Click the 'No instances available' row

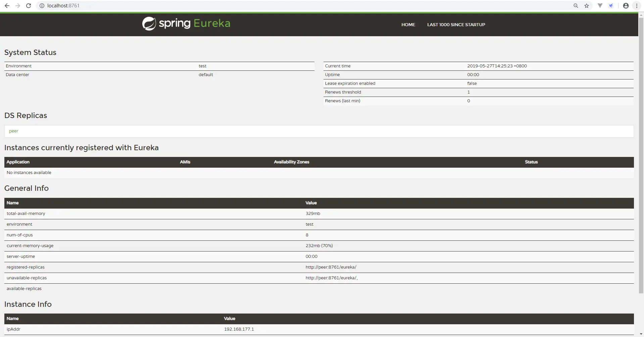(x=319, y=173)
